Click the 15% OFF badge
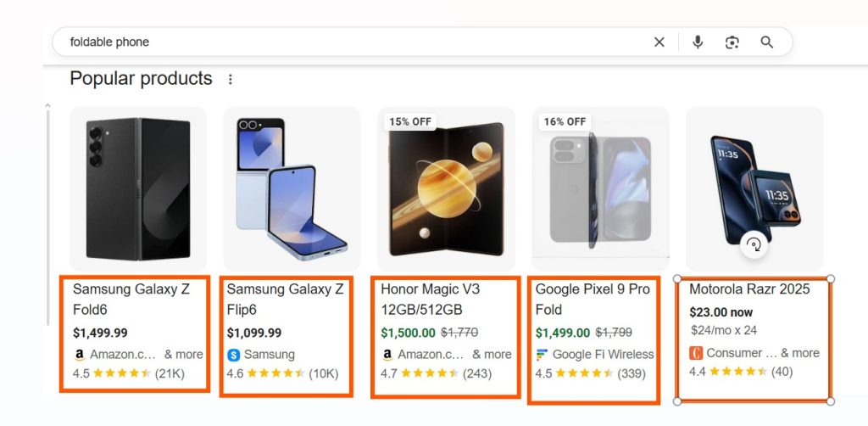 pyautogui.click(x=409, y=121)
